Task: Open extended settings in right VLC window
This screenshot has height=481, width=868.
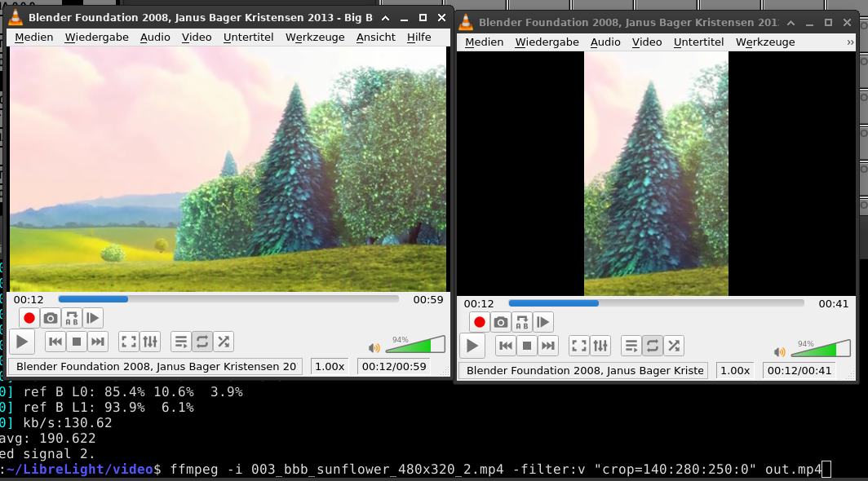Action: pyautogui.click(x=600, y=346)
